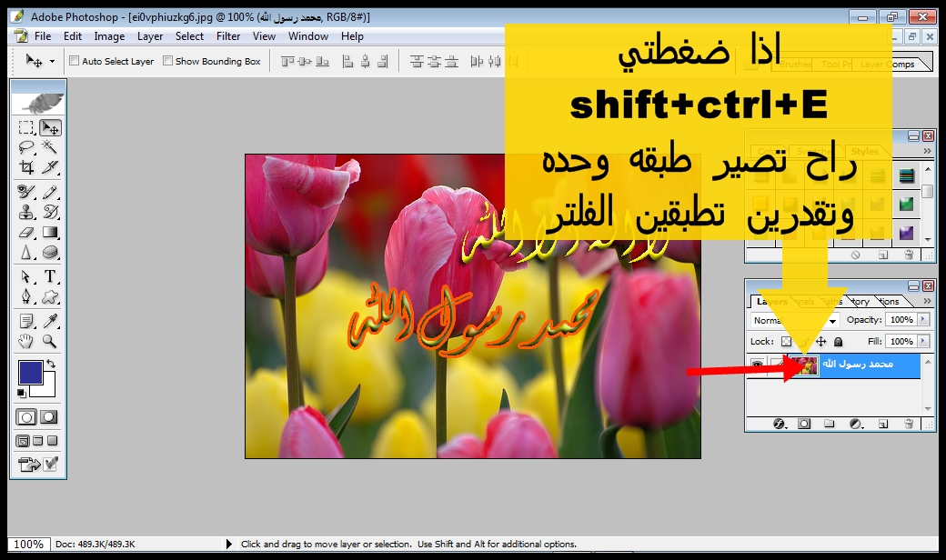Open the Layer menu
This screenshot has width=946, height=560.
coord(150,36)
